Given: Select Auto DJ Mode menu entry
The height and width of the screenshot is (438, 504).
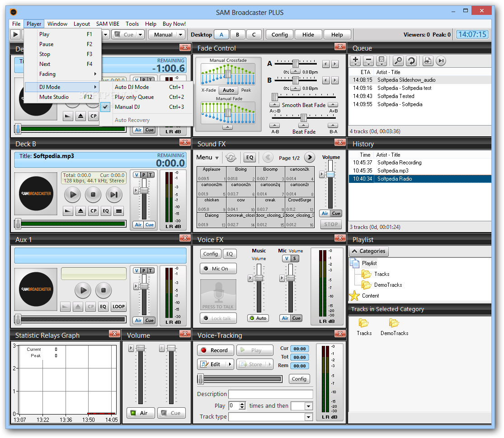Looking at the screenshot, I should click(x=146, y=87).
